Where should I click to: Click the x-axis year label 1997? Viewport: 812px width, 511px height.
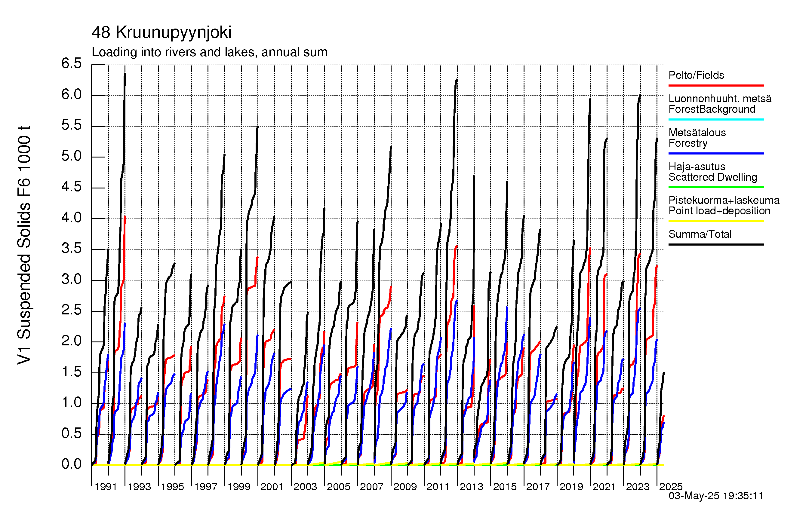coord(206,487)
